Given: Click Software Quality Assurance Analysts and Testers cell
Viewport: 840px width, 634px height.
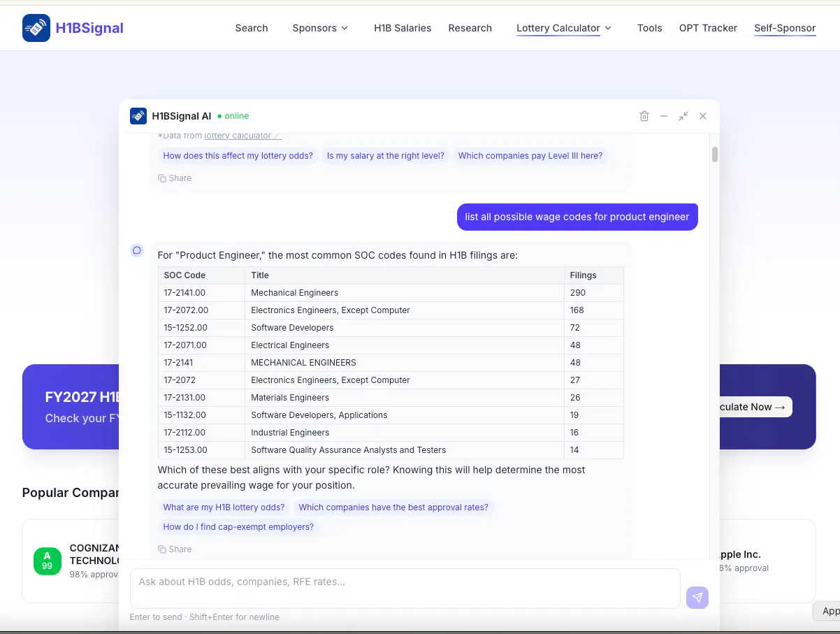Looking at the screenshot, I should 405,450.
